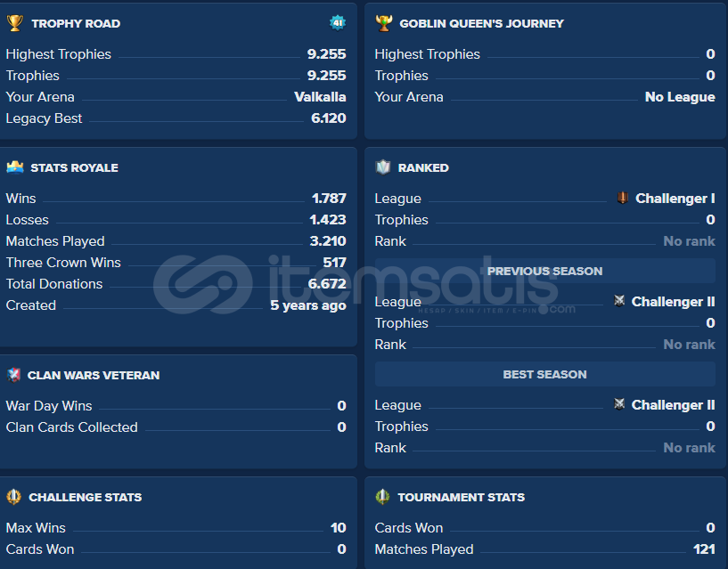
Task: Click the Trophy Road gold trophy icon
Action: click(15, 23)
